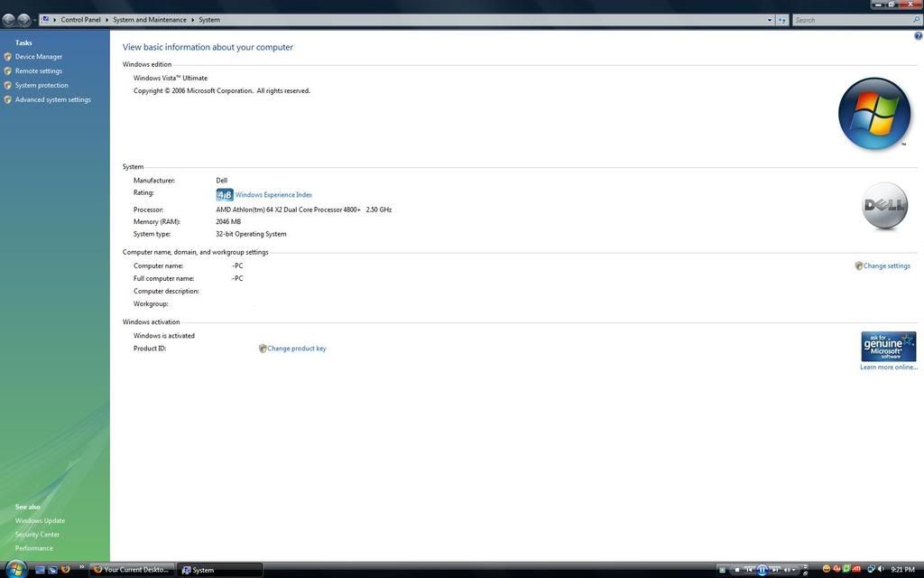The width and height of the screenshot is (924, 578).
Task: Click shield icon next to Device Manager
Action: click(x=7, y=57)
